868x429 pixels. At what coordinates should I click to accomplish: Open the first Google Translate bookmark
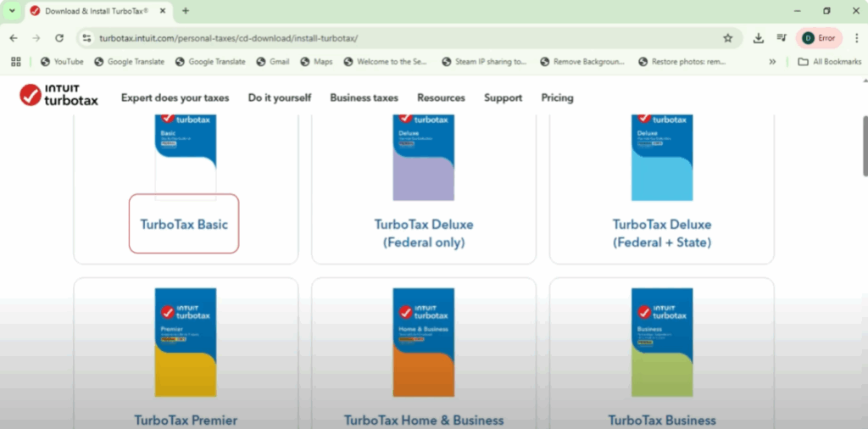pos(129,61)
